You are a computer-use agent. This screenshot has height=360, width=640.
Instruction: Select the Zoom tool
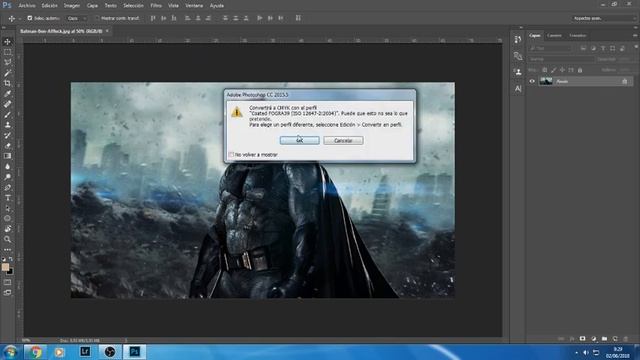pos(7,240)
